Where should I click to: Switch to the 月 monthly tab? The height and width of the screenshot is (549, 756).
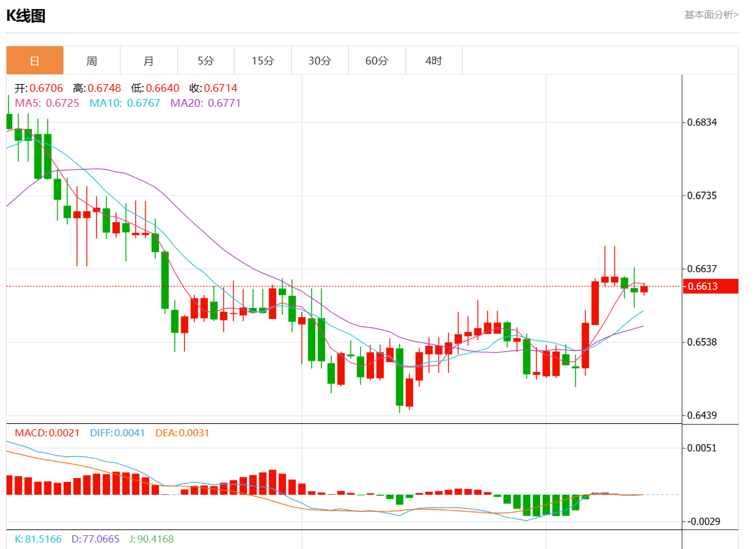[149, 61]
